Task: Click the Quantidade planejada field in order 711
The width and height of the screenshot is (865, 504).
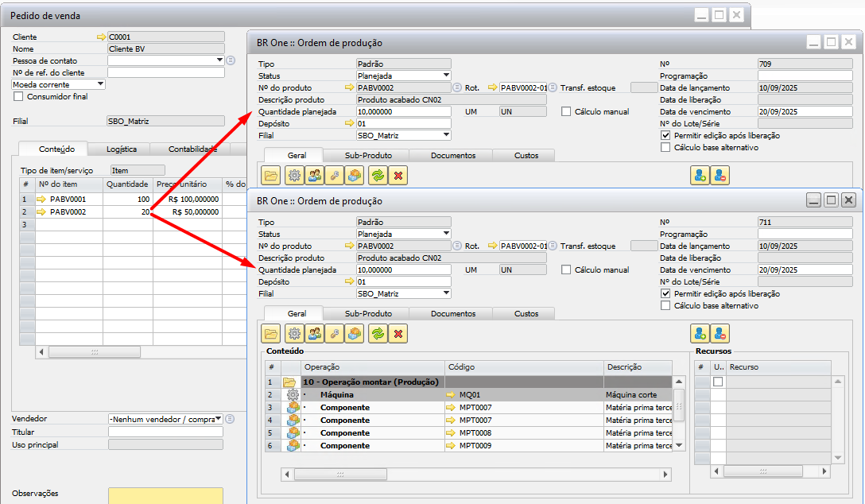Action: click(x=403, y=270)
